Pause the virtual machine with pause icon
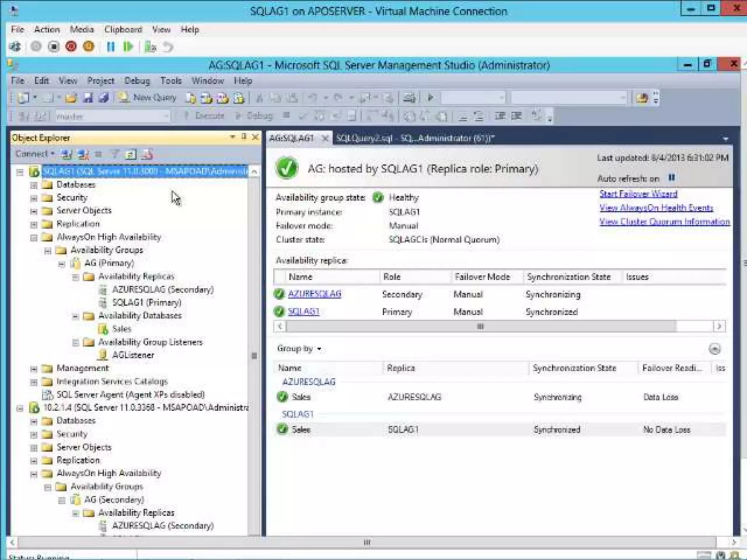This screenshot has width=747, height=560. [111, 47]
